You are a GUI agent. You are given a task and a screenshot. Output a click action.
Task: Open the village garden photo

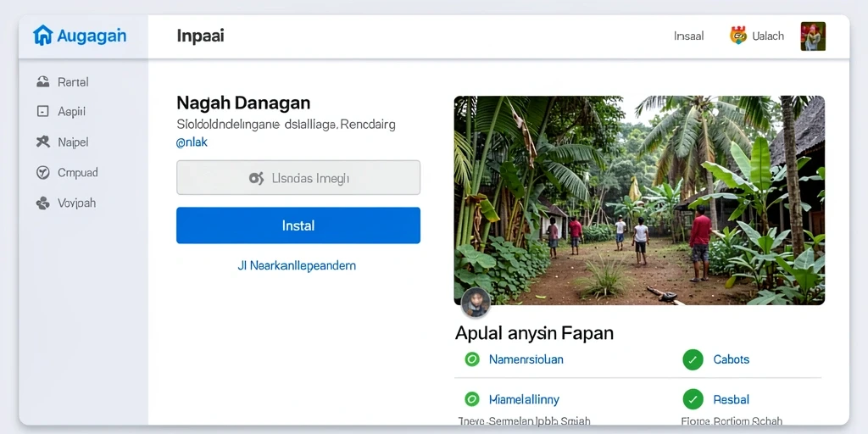coord(639,200)
